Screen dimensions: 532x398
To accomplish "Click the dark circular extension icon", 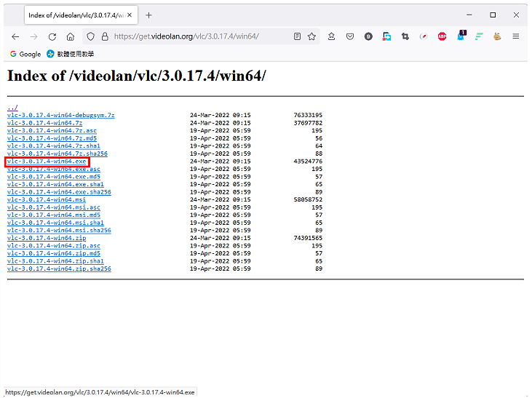I will point(368,36).
